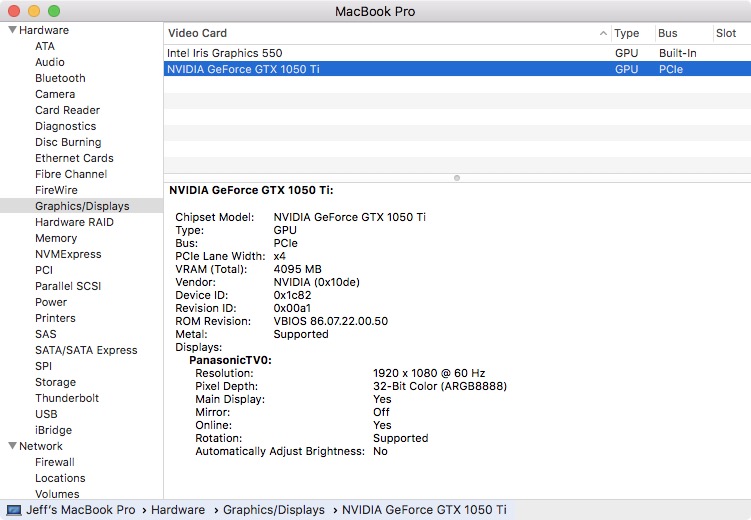Screen dimensions: 751x520
Task: Click the split pane divider handle
Action: click(x=457, y=178)
